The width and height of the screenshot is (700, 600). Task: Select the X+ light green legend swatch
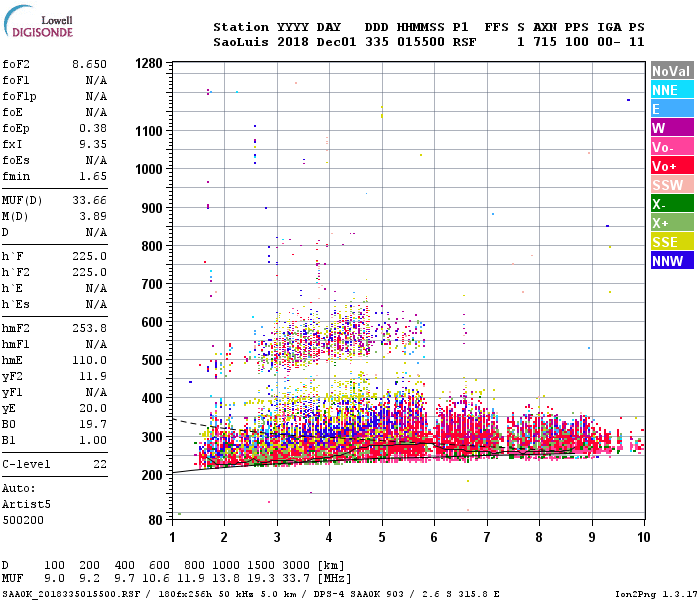672,223
